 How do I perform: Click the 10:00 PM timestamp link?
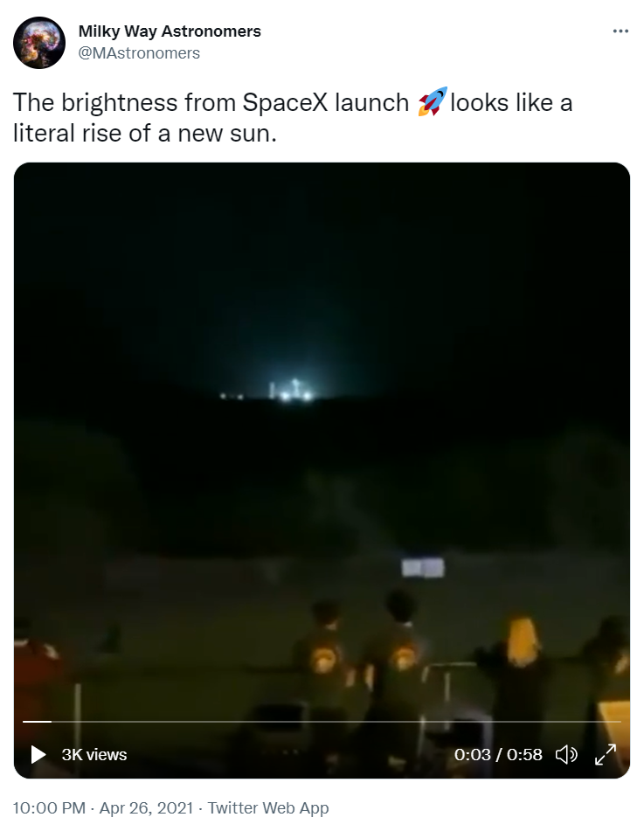49,807
